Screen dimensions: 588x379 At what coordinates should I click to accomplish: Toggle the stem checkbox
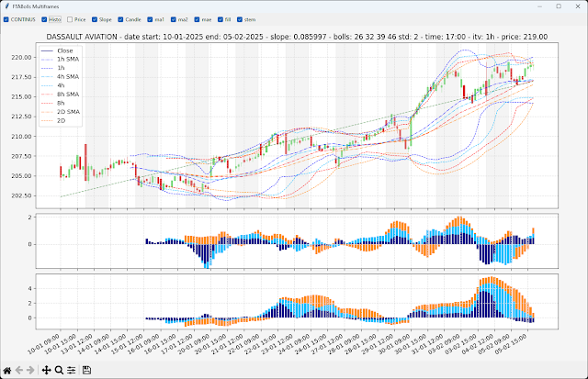coord(240,18)
